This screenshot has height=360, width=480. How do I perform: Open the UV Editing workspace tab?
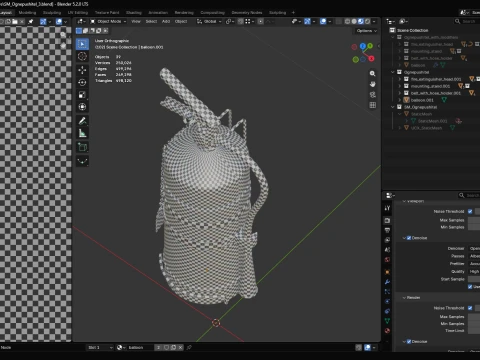click(x=78, y=13)
